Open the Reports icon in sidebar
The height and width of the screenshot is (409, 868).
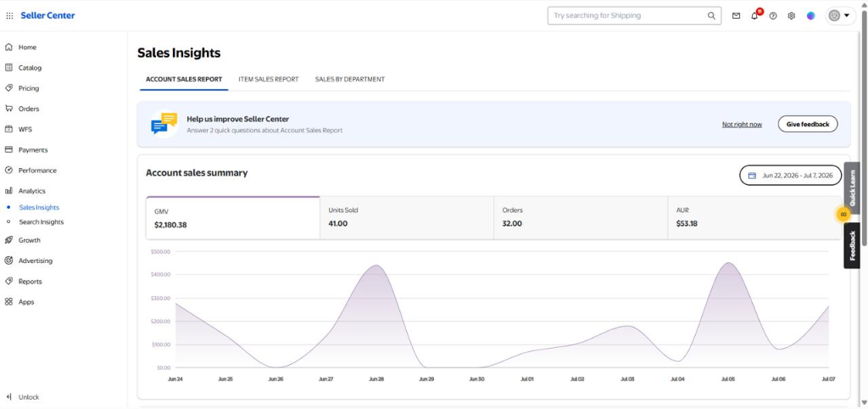point(8,282)
